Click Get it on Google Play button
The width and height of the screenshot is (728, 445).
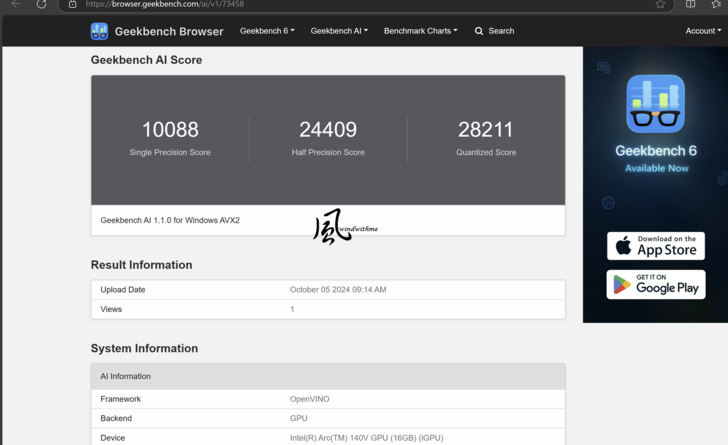[655, 284]
